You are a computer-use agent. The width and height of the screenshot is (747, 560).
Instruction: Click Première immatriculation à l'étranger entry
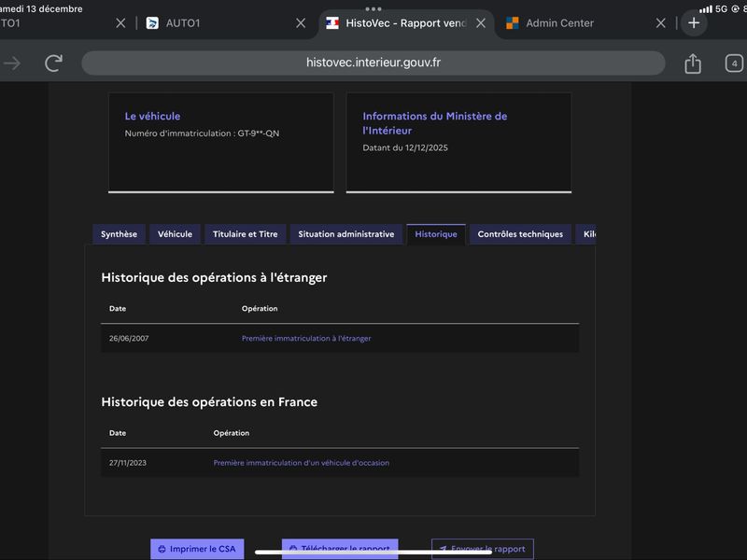point(306,338)
